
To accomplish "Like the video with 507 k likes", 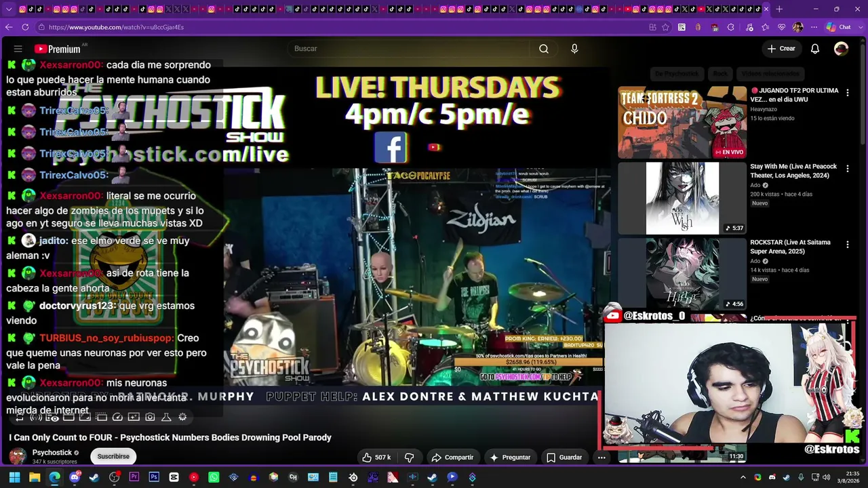I will (376, 457).
